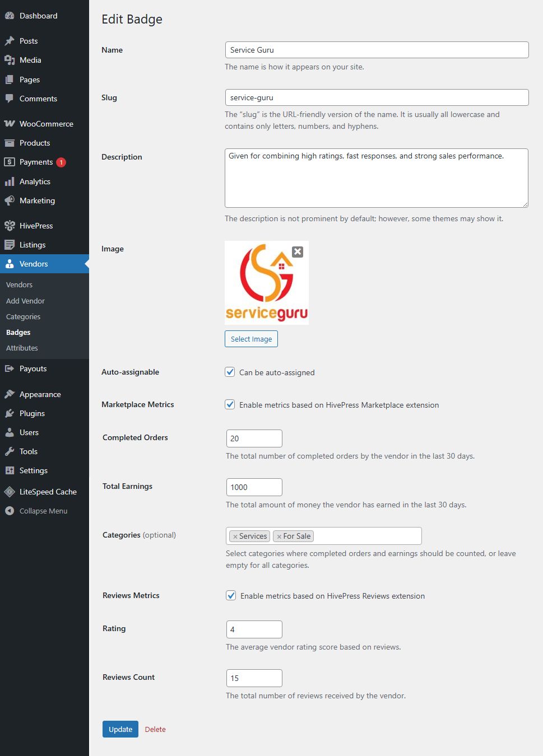Click the Products archive icon

pos(10,143)
